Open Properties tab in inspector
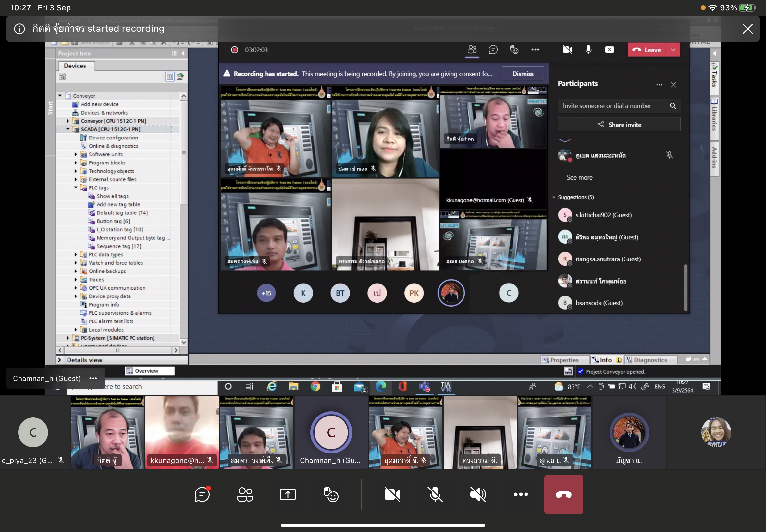766x532 pixels. [564, 360]
